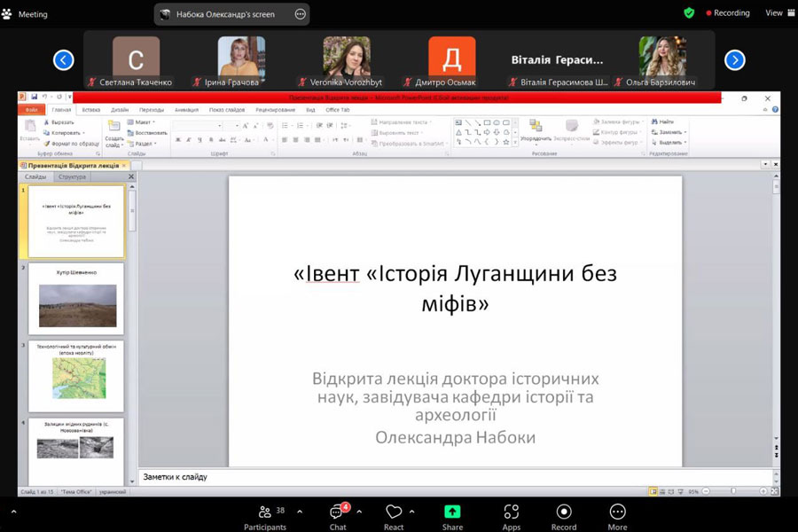Open the Zoom Chat panel

(x=338, y=514)
